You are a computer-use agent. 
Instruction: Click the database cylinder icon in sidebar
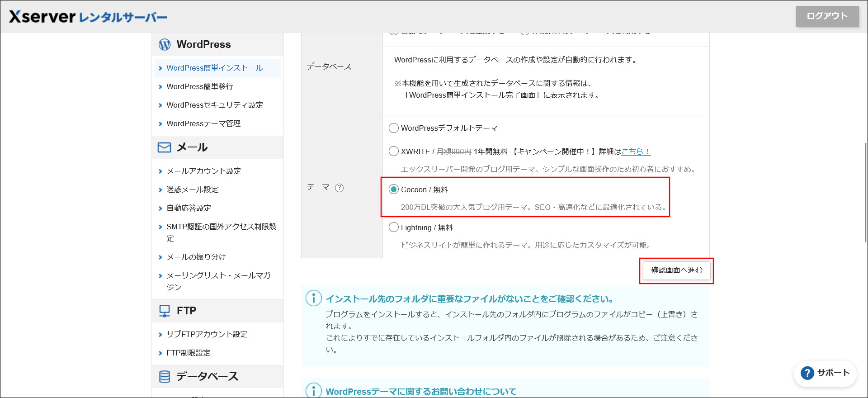[165, 376]
